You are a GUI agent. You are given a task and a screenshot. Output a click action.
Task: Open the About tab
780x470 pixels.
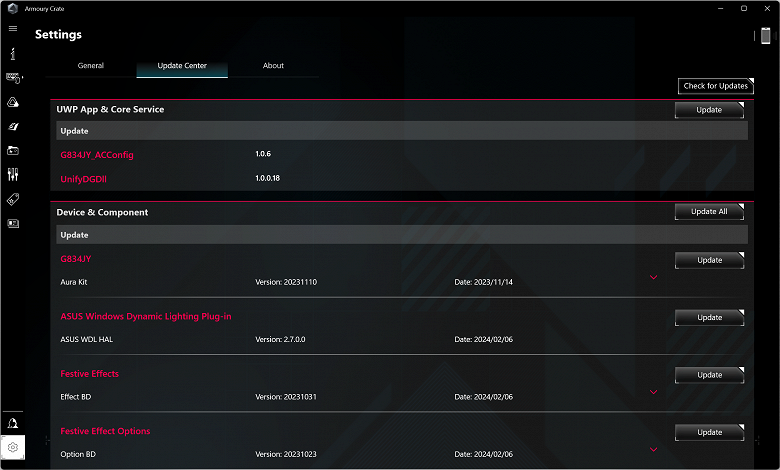[x=273, y=66]
